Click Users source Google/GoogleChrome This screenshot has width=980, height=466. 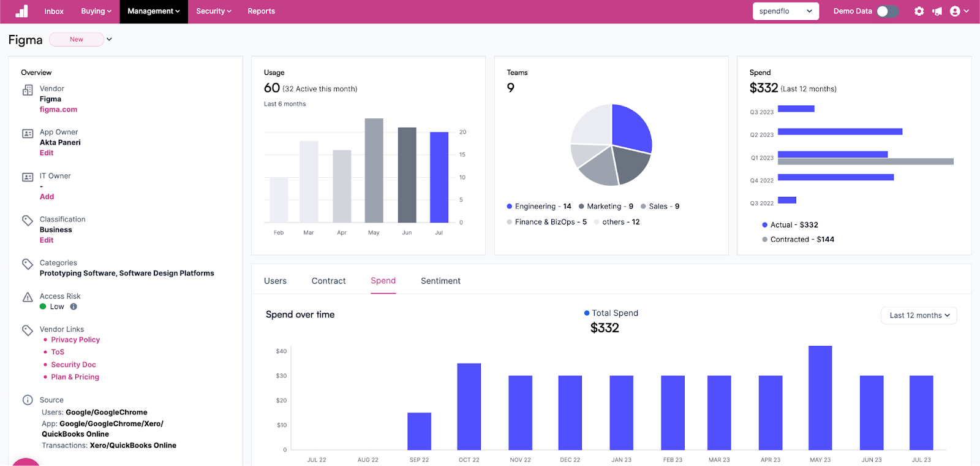[x=107, y=413]
